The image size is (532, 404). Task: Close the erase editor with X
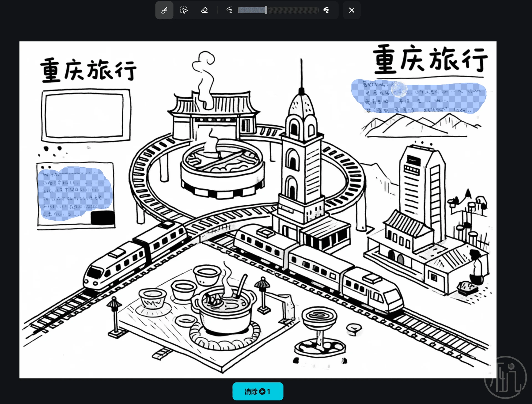click(352, 10)
